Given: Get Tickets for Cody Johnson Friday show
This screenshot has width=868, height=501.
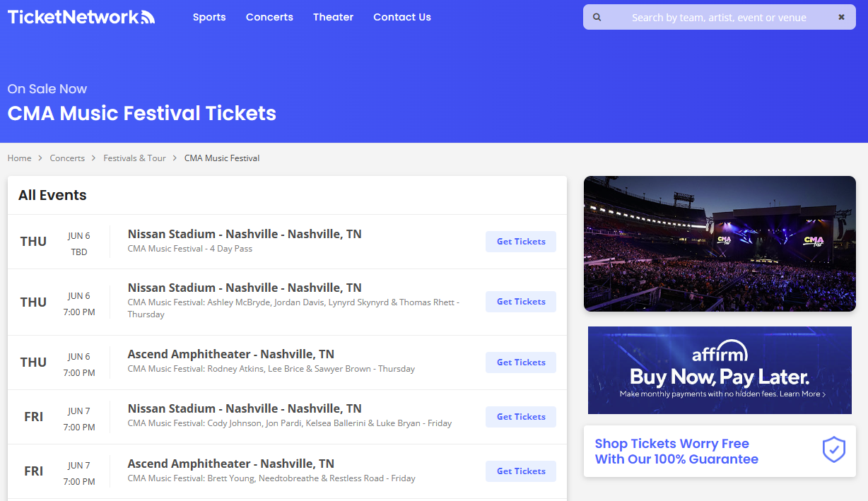Looking at the screenshot, I should 521,417.
